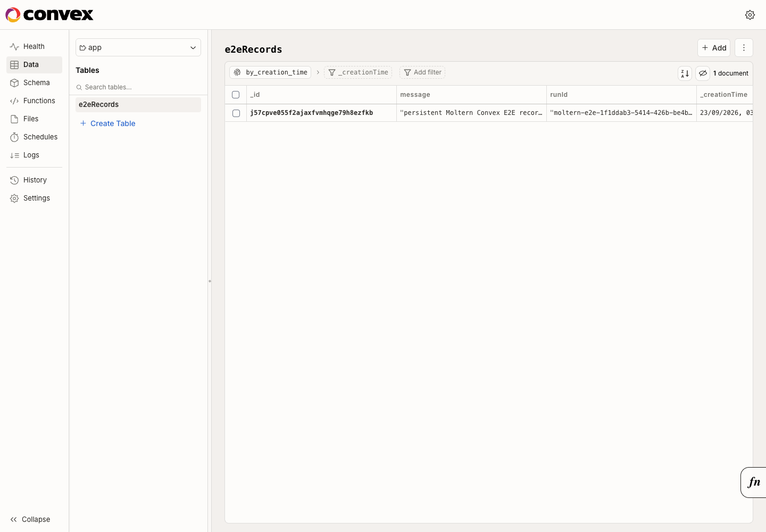Screen dimensions: 766x532
Task: Check the select-all rows checkbox
Action: click(236, 95)
